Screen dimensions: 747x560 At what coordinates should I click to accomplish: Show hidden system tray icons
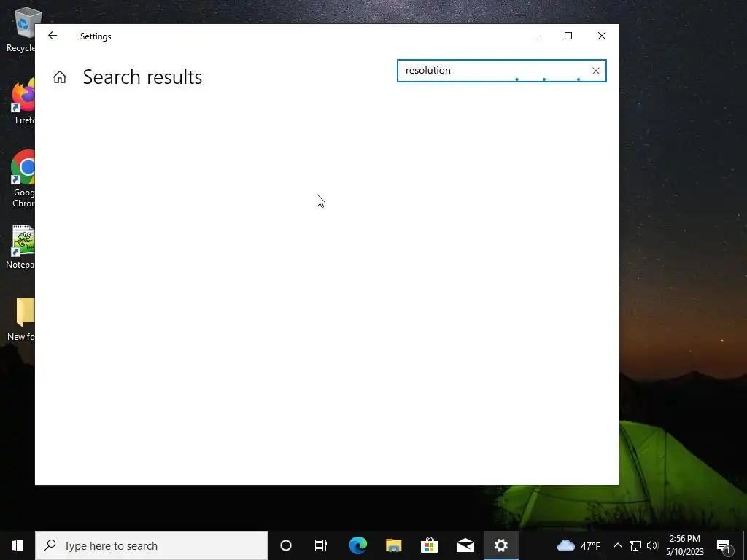617,545
